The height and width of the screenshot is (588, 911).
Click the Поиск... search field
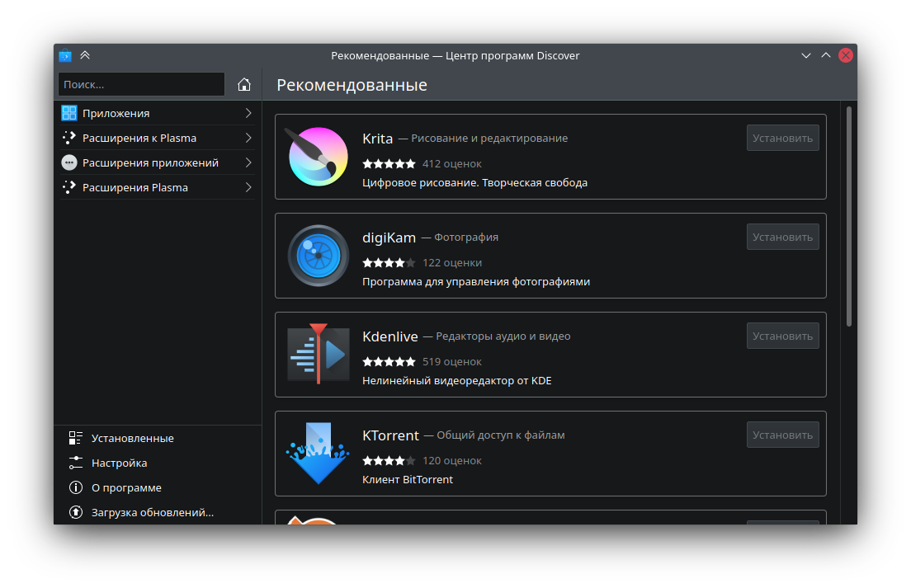click(141, 84)
